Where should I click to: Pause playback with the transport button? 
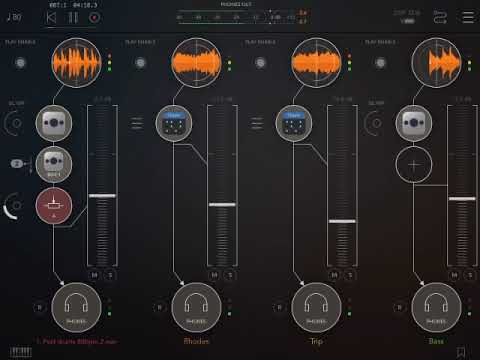point(73,17)
